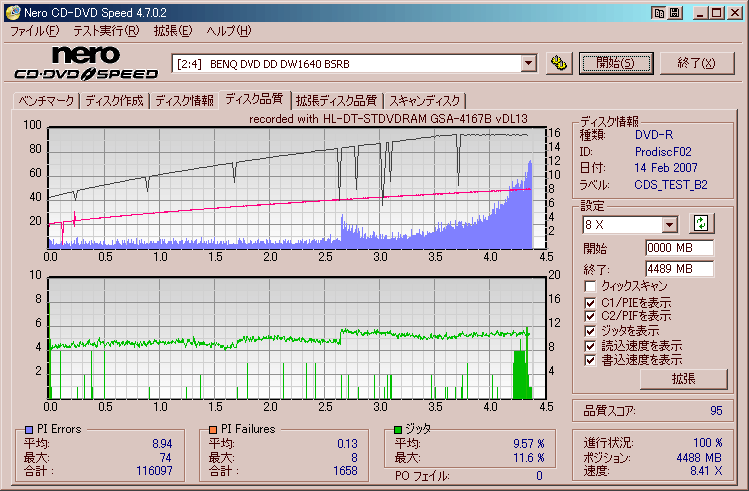Image resolution: width=749 pixels, height=491 pixels.
Task: Click the 終了(X) exit button
Action: 696,63
